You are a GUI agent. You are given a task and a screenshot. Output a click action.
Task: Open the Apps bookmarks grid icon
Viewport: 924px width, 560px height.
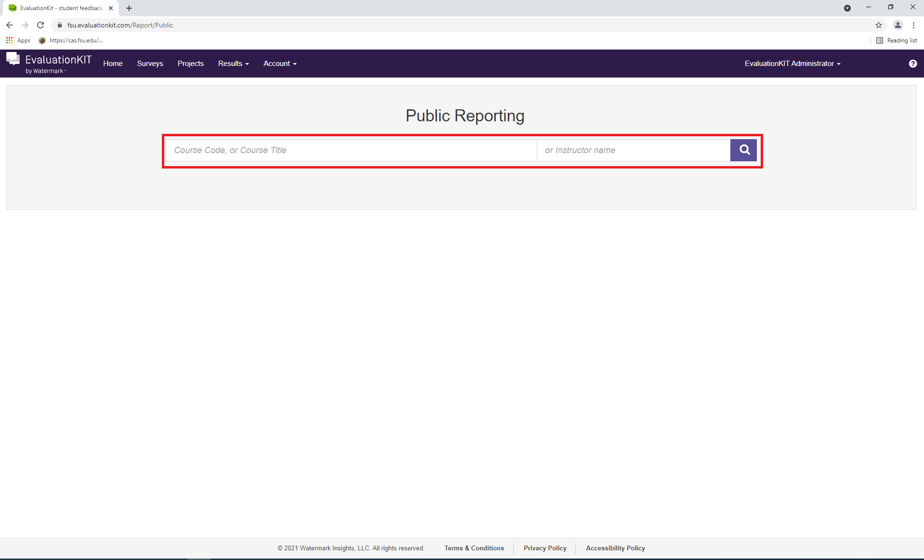coord(9,40)
